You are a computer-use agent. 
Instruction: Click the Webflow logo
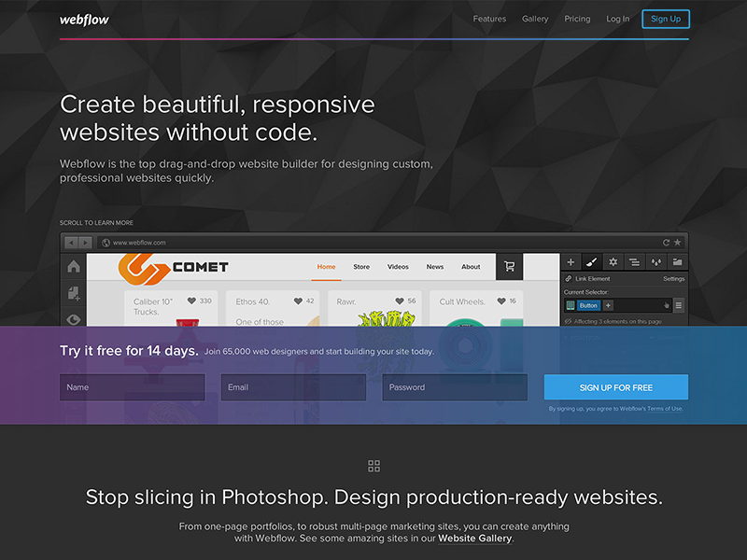click(x=84, y=20)
